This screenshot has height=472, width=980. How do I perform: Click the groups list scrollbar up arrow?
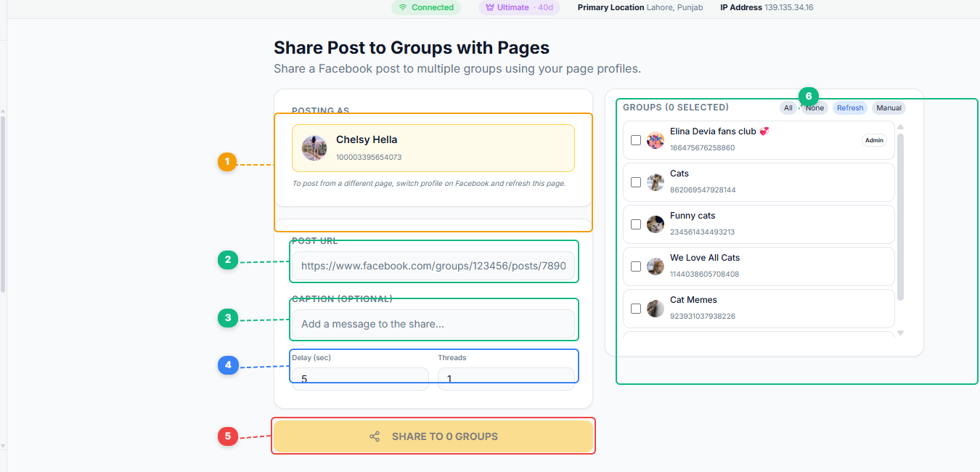[901, 127]
